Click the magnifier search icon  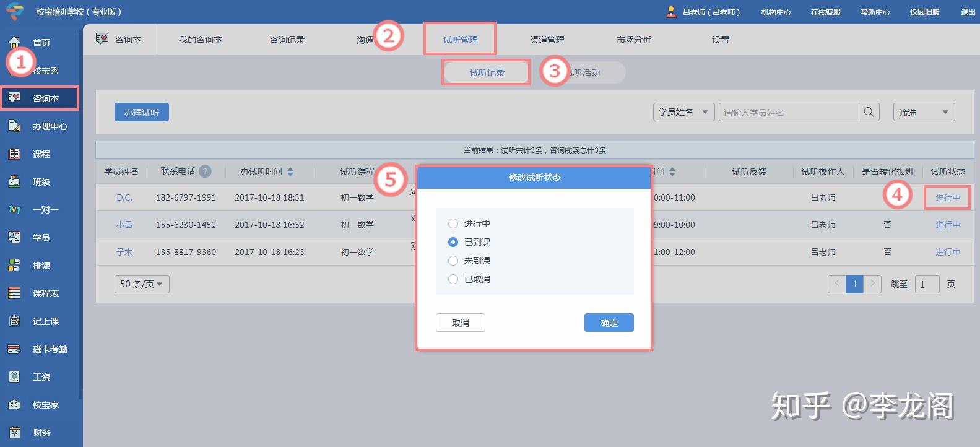tap(869, 112)
